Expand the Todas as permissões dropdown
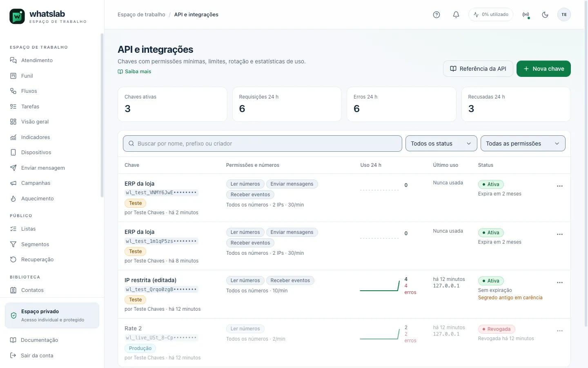588x368 pixels. [523, 144]
